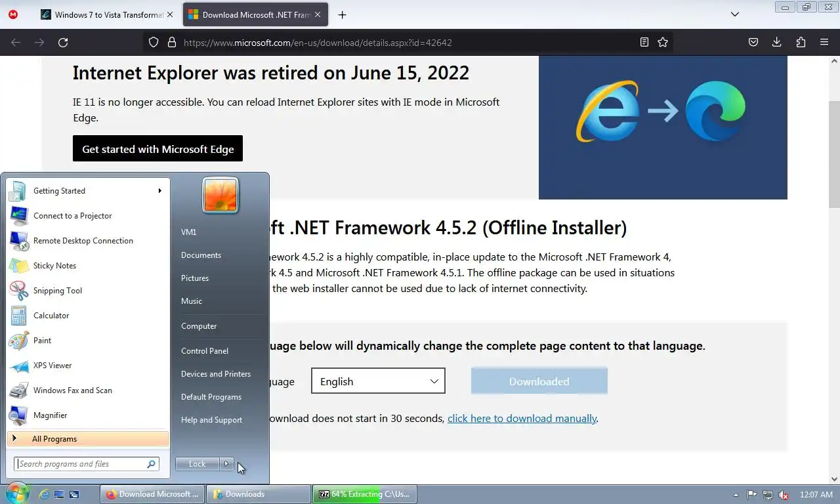Switch to Windows 7 to Vista Transformation tab
This screenshot has width=840, height=504.
[x=108, y=14]
